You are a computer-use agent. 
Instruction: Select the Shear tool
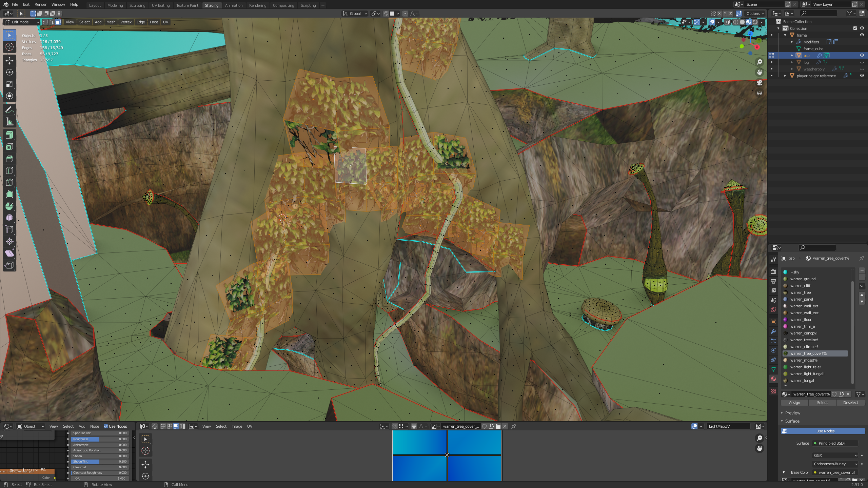tap(9, 253)
